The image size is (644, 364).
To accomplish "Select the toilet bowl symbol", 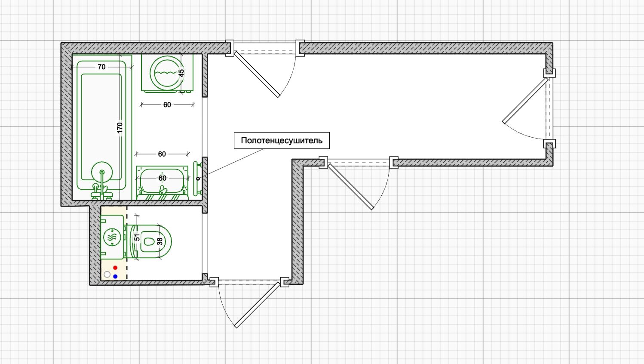I will (x=150, y=241).
